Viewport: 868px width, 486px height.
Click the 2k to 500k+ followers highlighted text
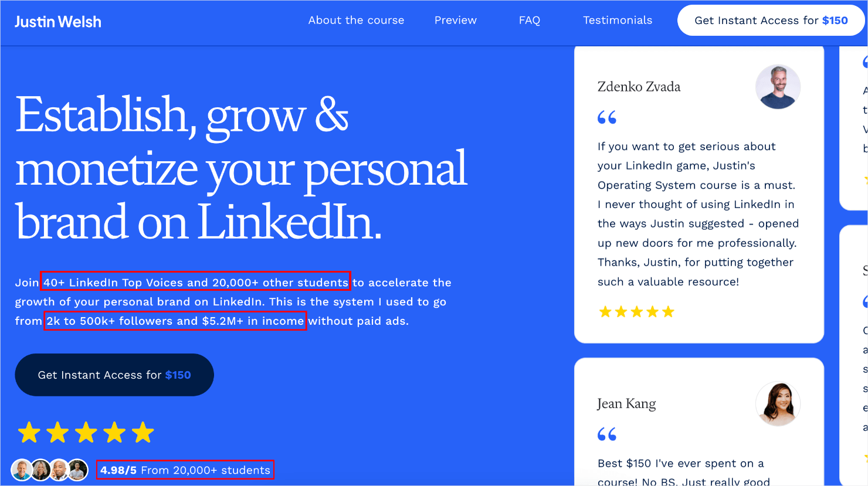click(x=175, y=321)
